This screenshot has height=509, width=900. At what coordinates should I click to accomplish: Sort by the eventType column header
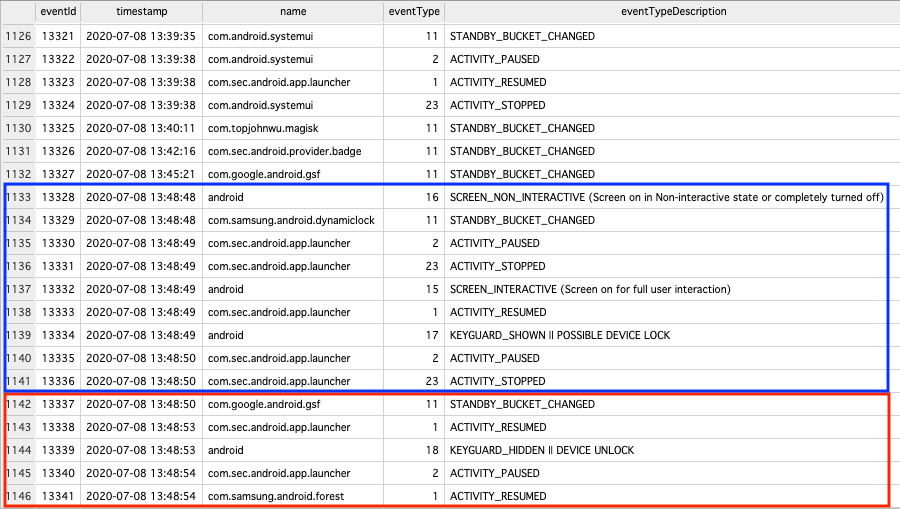coord(414,11)
